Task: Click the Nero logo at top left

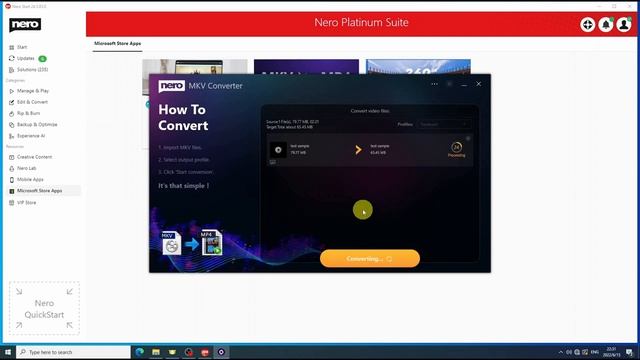Action: point(25,25)
